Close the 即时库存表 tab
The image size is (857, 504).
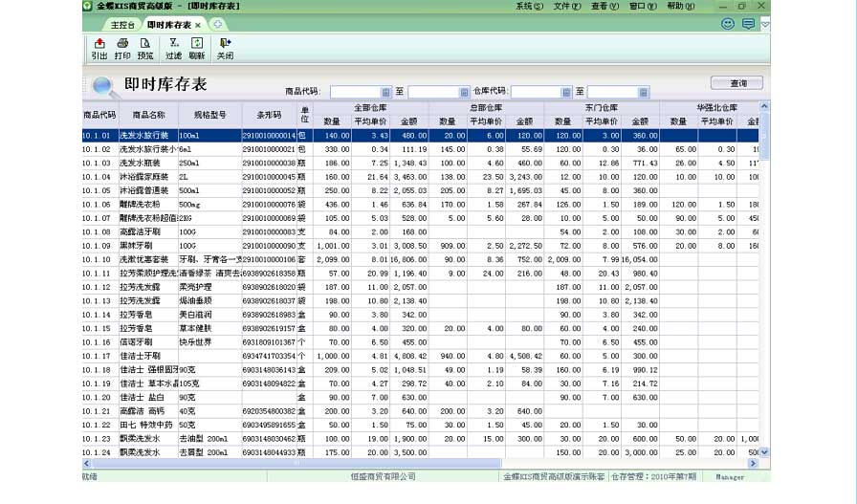(198, 25)
